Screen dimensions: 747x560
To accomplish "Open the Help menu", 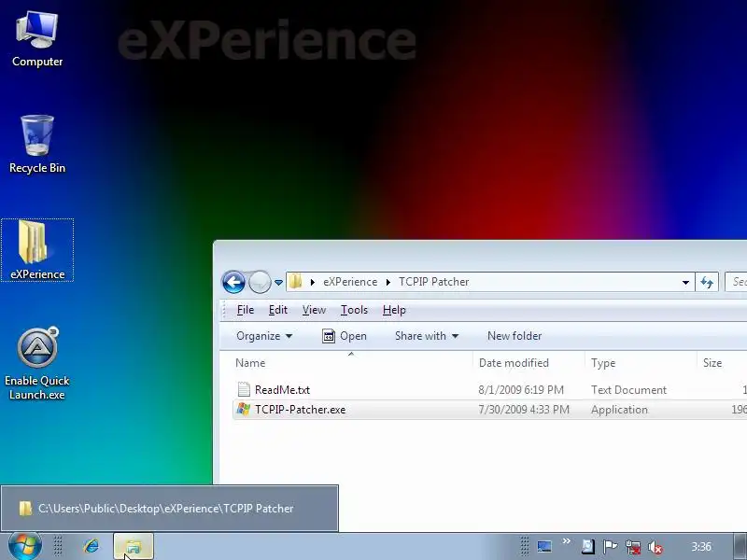I will pos(394,310).
